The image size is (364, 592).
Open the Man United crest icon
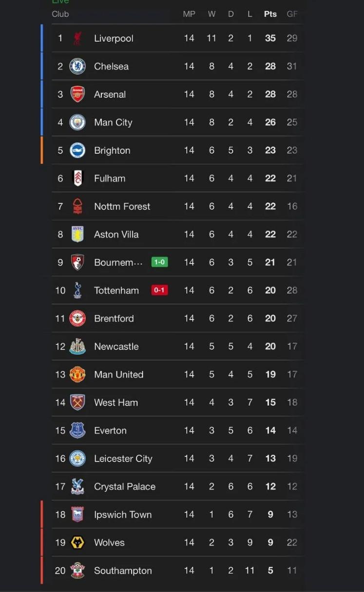[x=77, y=375]
